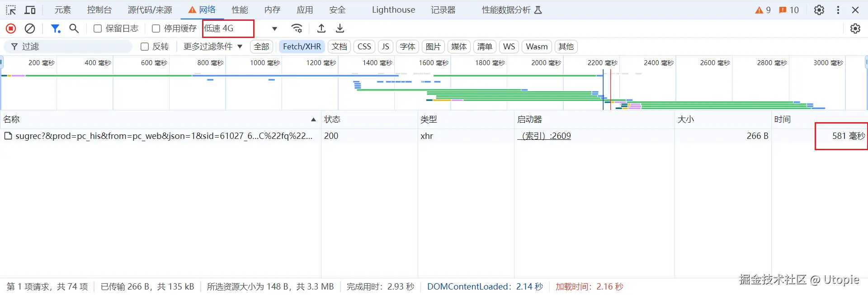Enable the 保留日志 checkbox

coord(97,29)
